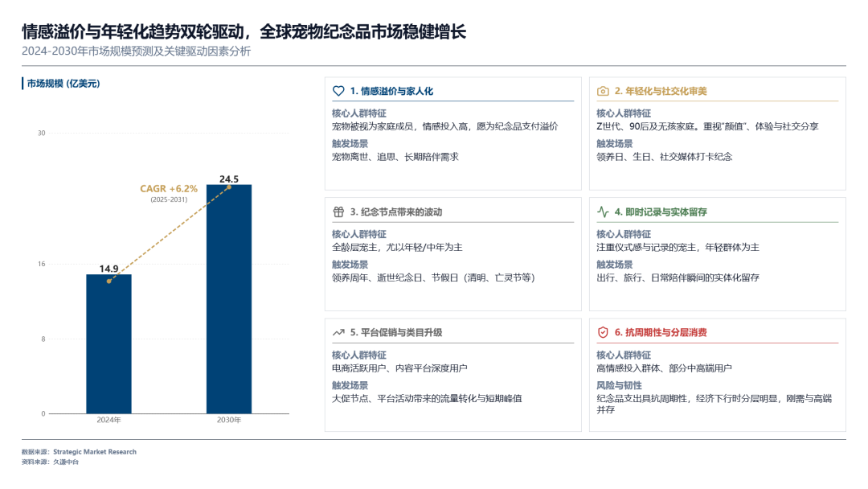The image size is (868, 489).
Task: Click the dashed CAGR trend line
Action: tap(169, 233)
